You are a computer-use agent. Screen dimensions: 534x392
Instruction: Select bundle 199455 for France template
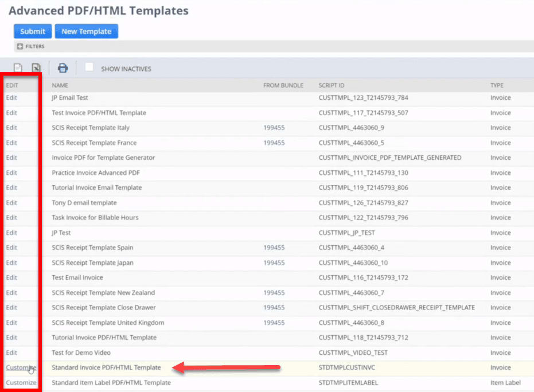click(x=274, y=143)
